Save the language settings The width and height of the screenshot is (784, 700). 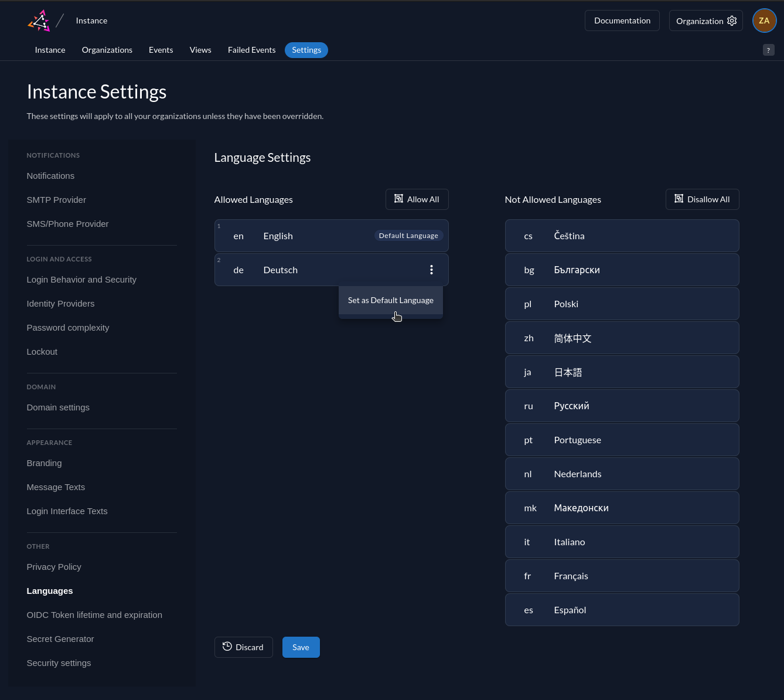[x=301, y=647]
